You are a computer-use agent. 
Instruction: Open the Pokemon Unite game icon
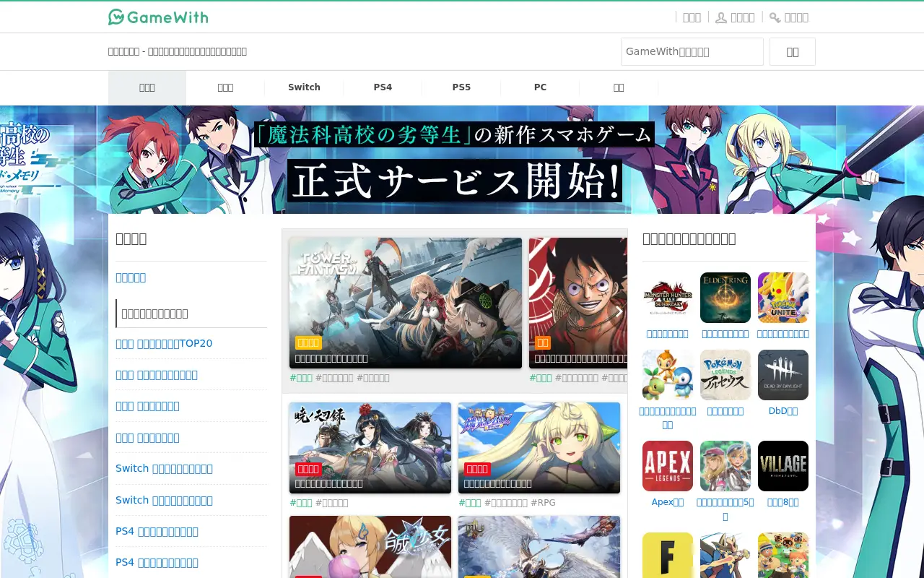(x=783, y=298)
